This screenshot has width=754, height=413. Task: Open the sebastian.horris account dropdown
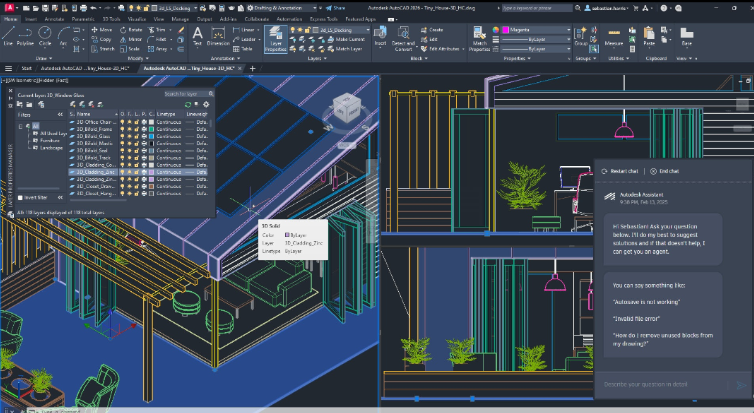click(607, 8)
